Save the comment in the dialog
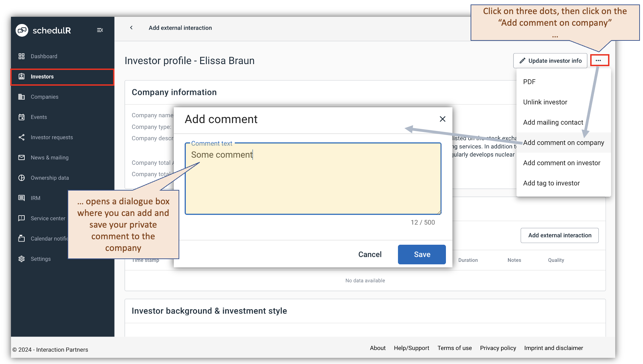Screen dimensions: 643x364 pyautogui.click(x=422, y=254)
